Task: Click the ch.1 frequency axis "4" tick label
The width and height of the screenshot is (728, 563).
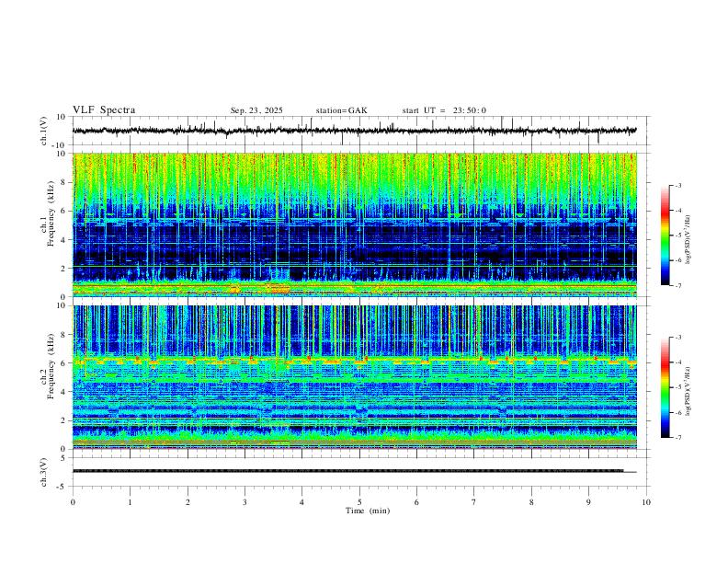Action: pos(64,240)
